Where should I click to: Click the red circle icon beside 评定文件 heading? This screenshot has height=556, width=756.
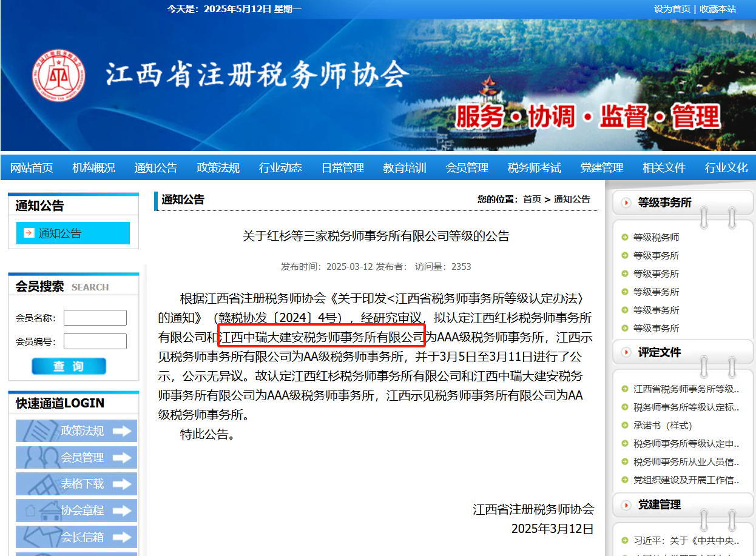click(x=626, y=352)
